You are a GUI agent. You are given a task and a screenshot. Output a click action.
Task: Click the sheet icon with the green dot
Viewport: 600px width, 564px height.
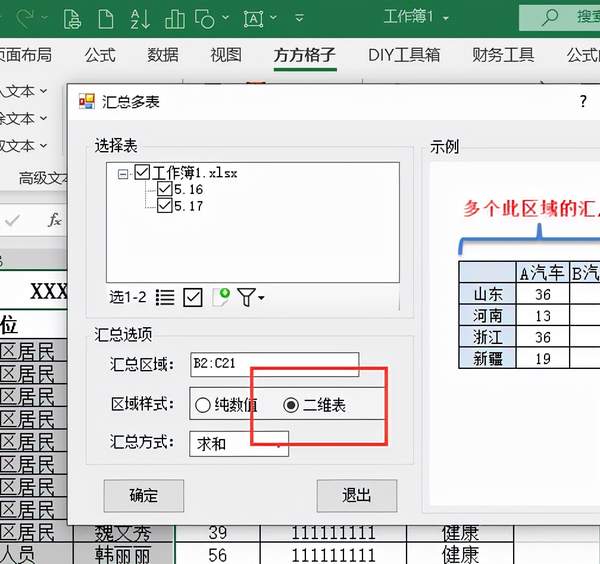(220, 297)
